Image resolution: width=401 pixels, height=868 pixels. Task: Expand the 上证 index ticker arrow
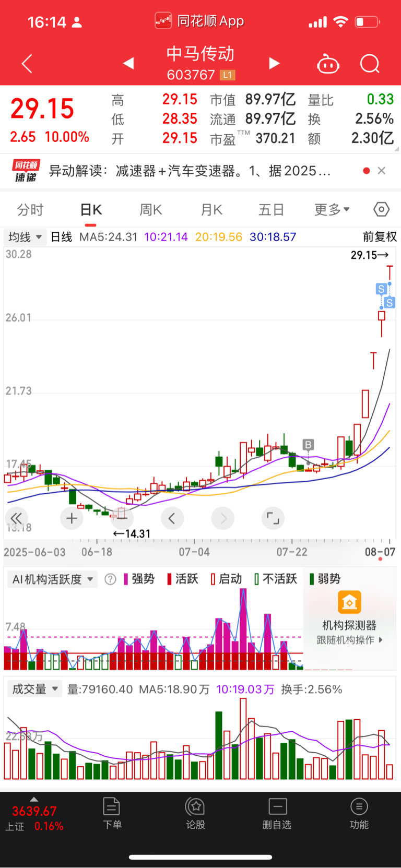tap(34, 799)
